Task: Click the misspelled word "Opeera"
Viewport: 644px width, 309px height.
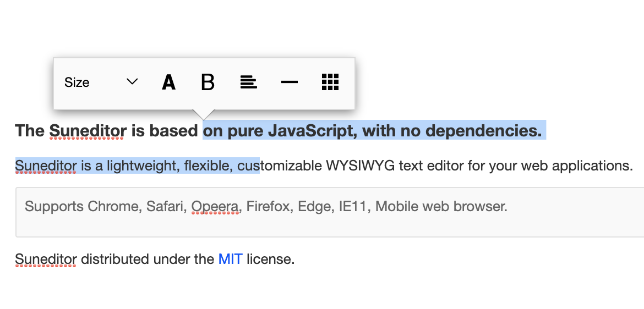Action: pyautogui.click(x=215, y=207)
